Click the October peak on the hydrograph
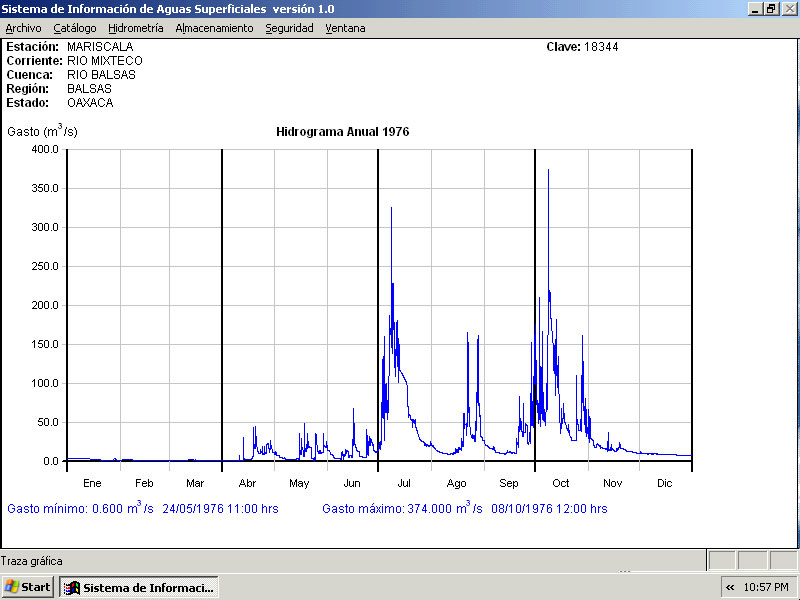Screen dimensions: 800x600 (548, 172)
